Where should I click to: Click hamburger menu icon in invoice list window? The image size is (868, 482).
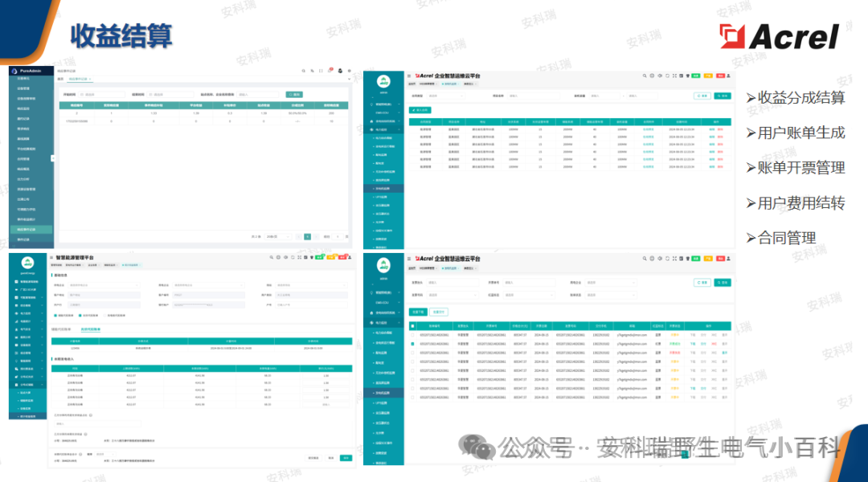point(409,259)
